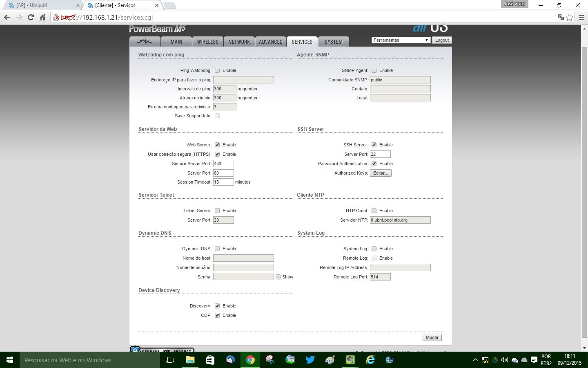Click the José Vivas profile button
This screenshot has width=588, height=368.
(x=514, y=4)
